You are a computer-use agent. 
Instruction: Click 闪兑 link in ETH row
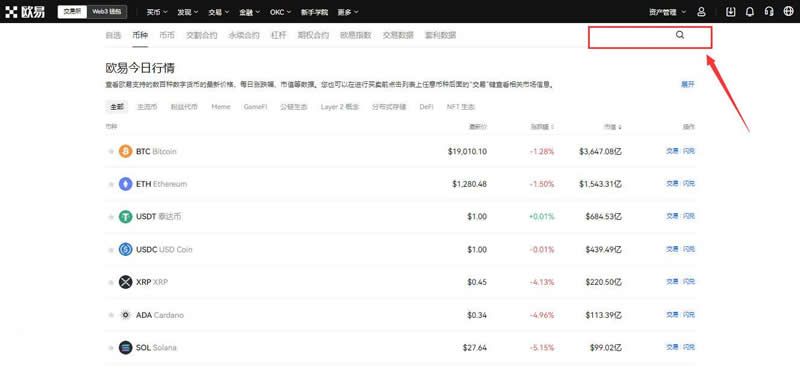(x=689, y=184)
